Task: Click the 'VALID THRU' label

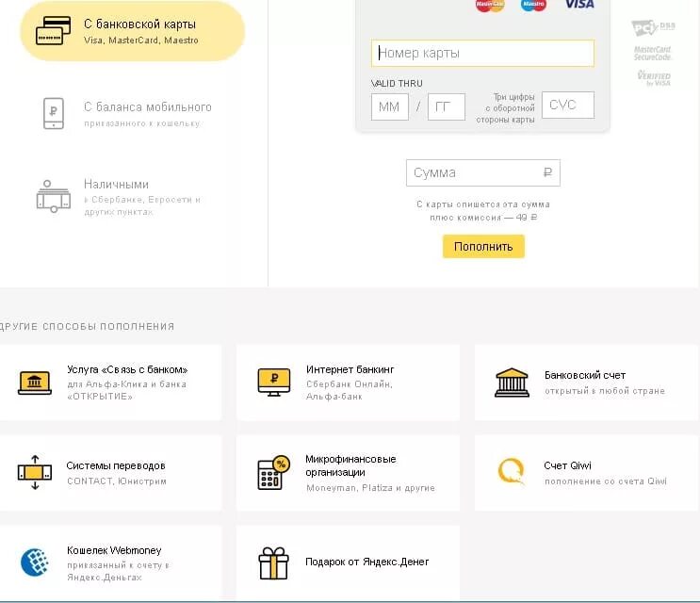Action: [x=397, y=84]
